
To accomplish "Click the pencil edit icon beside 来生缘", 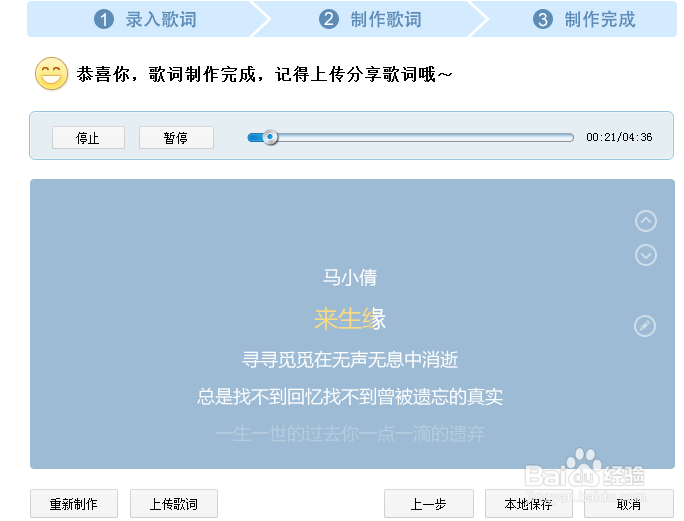I will (x=645, y=326).
